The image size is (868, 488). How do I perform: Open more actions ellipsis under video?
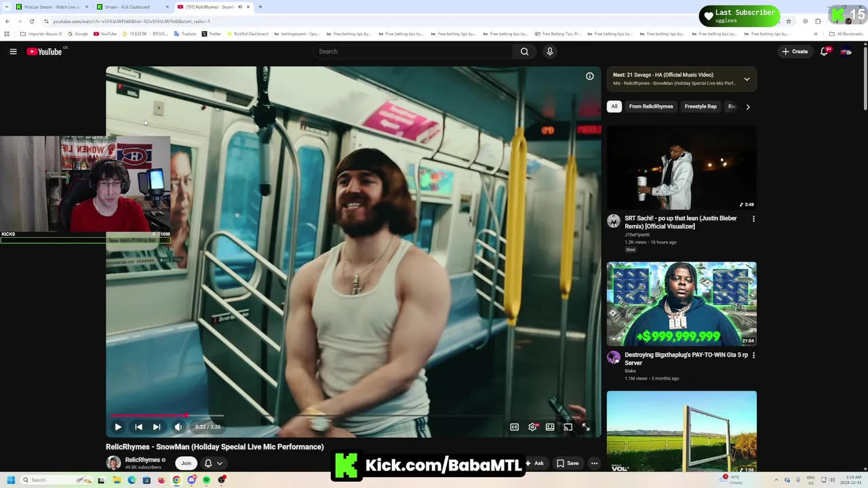pos(594,464)
